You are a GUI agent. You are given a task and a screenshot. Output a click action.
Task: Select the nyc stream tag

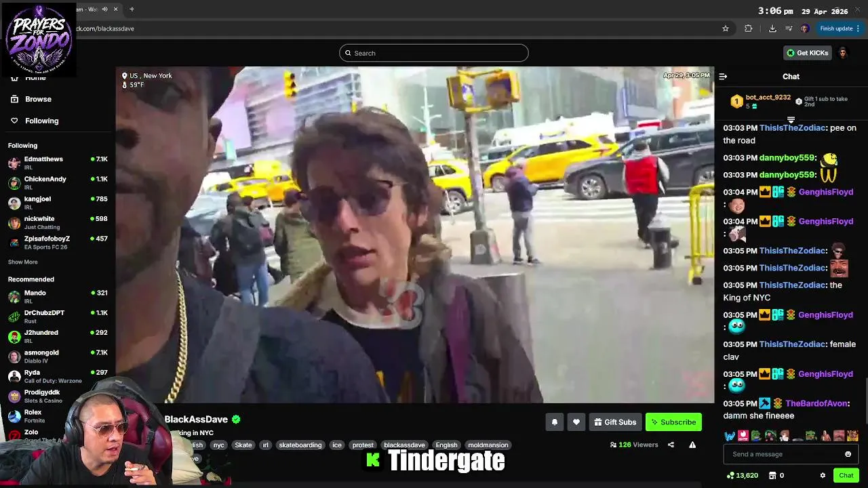(218, 445)
